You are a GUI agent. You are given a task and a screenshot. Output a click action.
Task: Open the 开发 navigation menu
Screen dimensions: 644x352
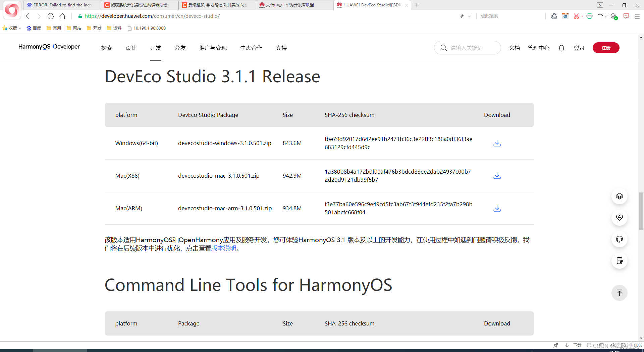pyautogui.click(x=156, y=48)
